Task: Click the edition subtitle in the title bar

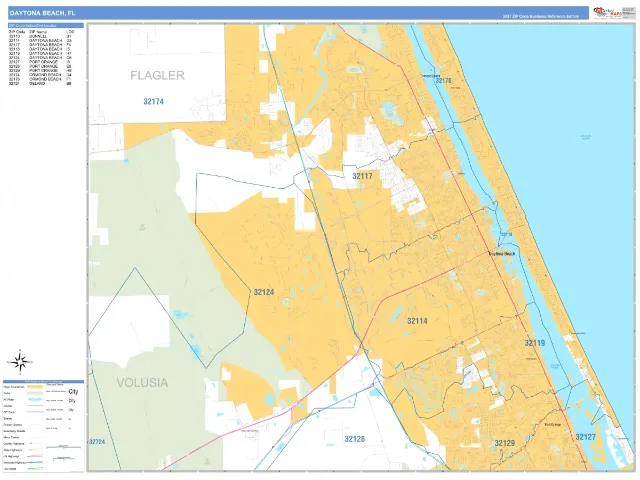Action: point(541,16)
